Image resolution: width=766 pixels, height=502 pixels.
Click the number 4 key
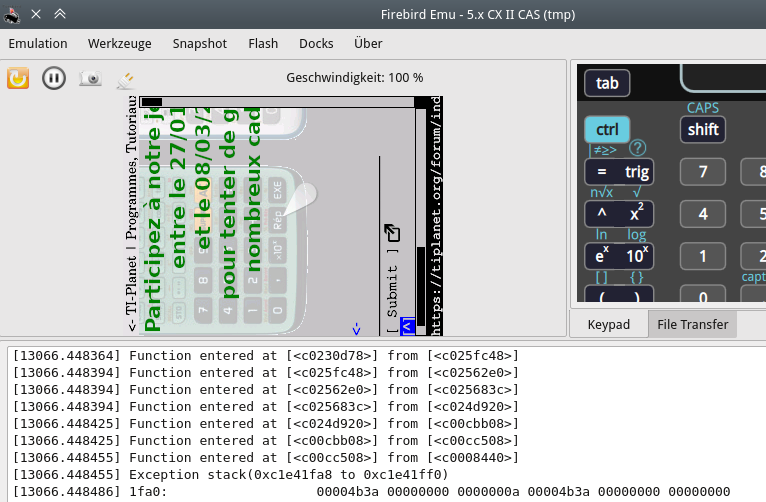point(703,214)
